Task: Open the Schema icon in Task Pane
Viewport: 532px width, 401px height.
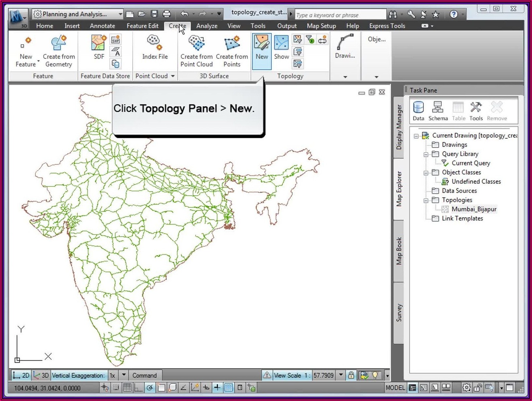Action: pyautogui.click(x=438, y=111)
